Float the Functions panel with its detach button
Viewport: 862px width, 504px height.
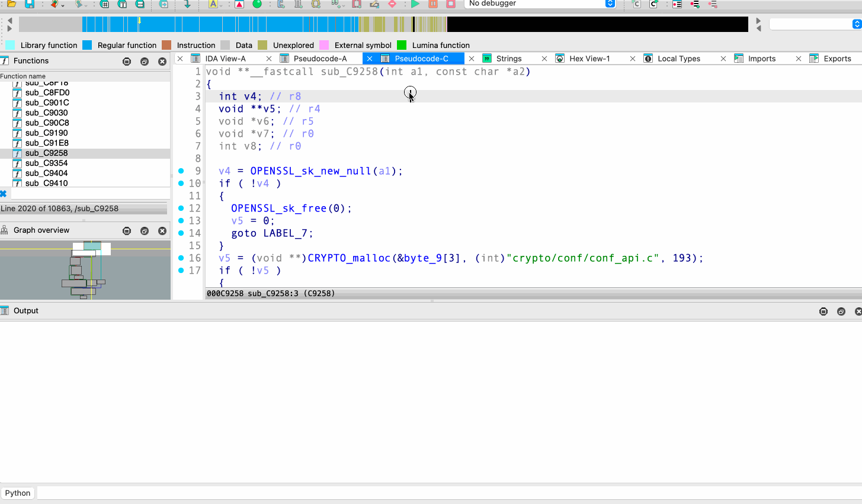[145, 62]
